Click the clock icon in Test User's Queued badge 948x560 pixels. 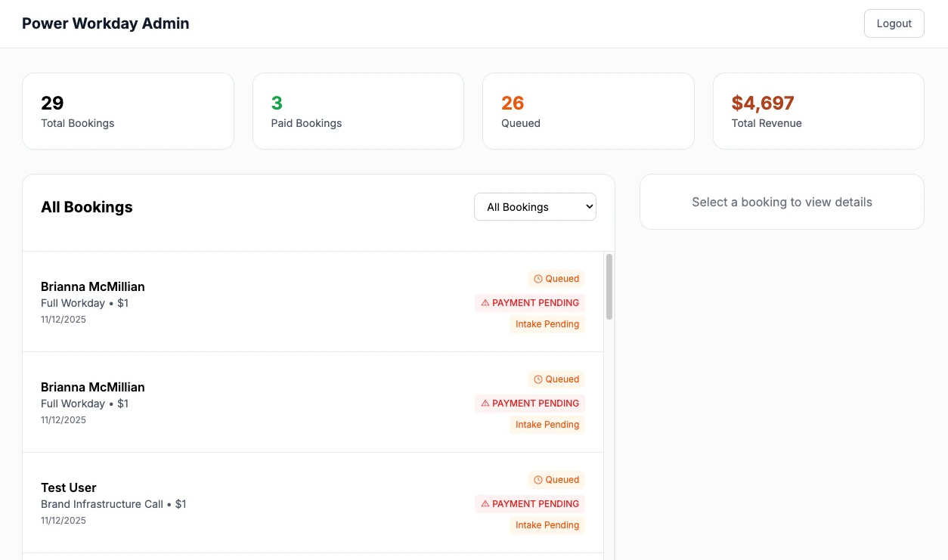[538, 480]
